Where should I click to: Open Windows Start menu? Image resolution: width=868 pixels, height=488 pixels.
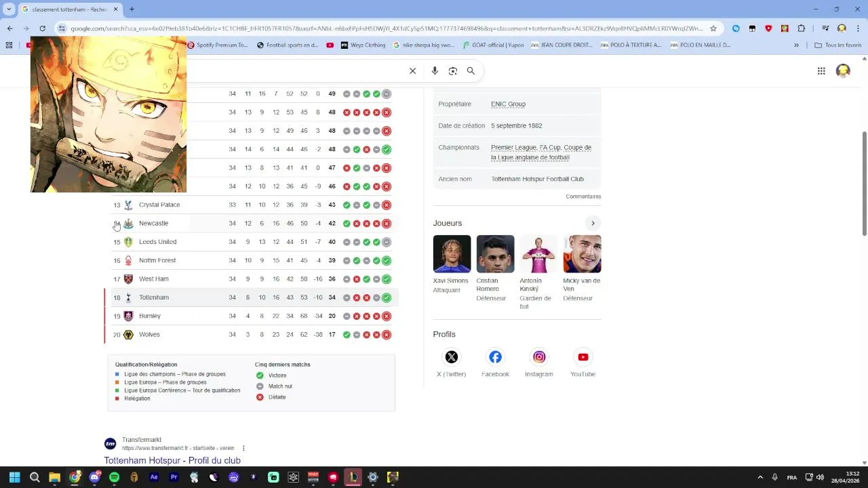14,477
